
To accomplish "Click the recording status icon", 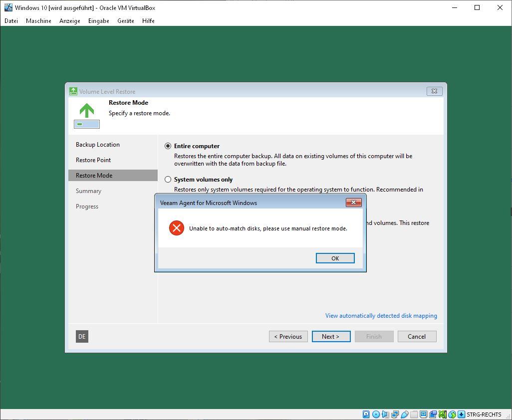I will click(x=433, y=415).
